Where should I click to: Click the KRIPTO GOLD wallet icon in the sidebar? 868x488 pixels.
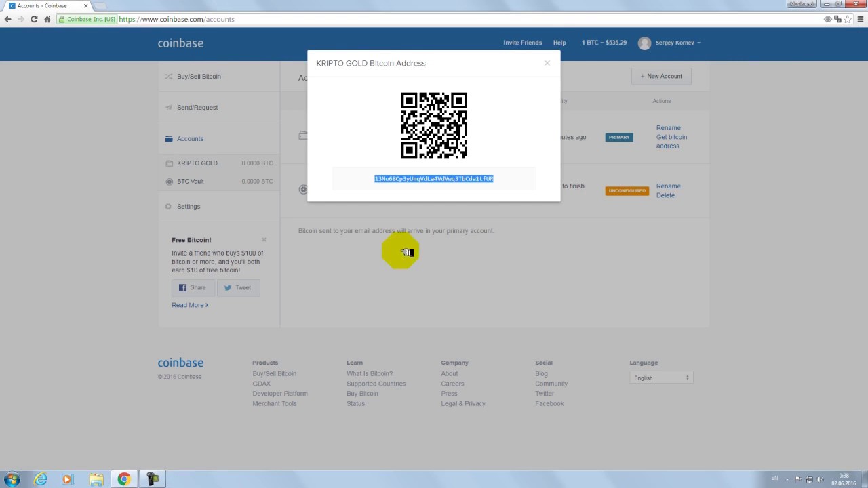(170, 163)
